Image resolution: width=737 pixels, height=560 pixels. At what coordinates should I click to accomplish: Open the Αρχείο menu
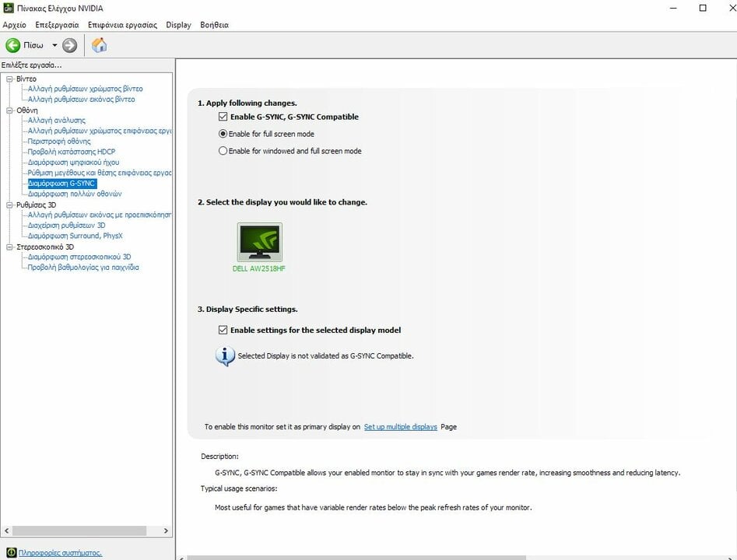(x=14, y=25)
